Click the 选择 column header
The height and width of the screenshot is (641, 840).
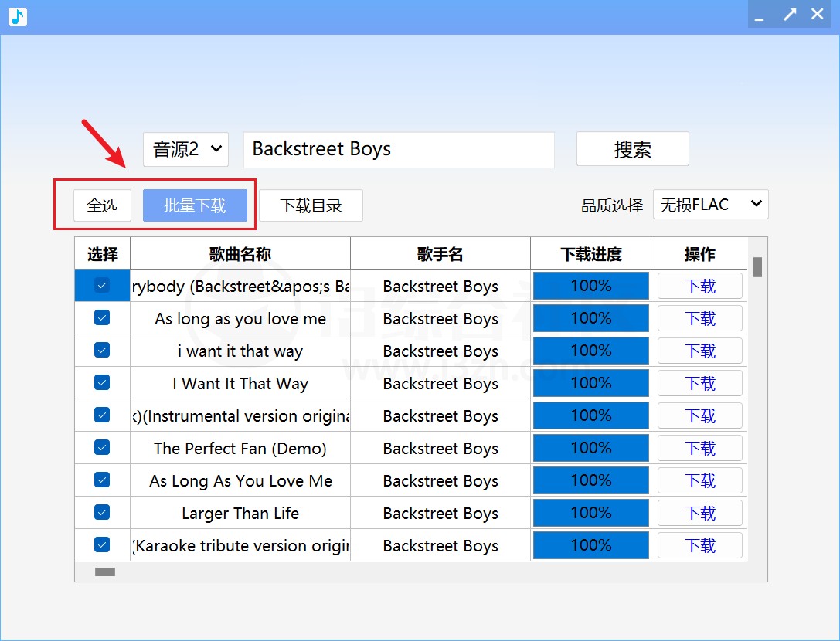102,253
